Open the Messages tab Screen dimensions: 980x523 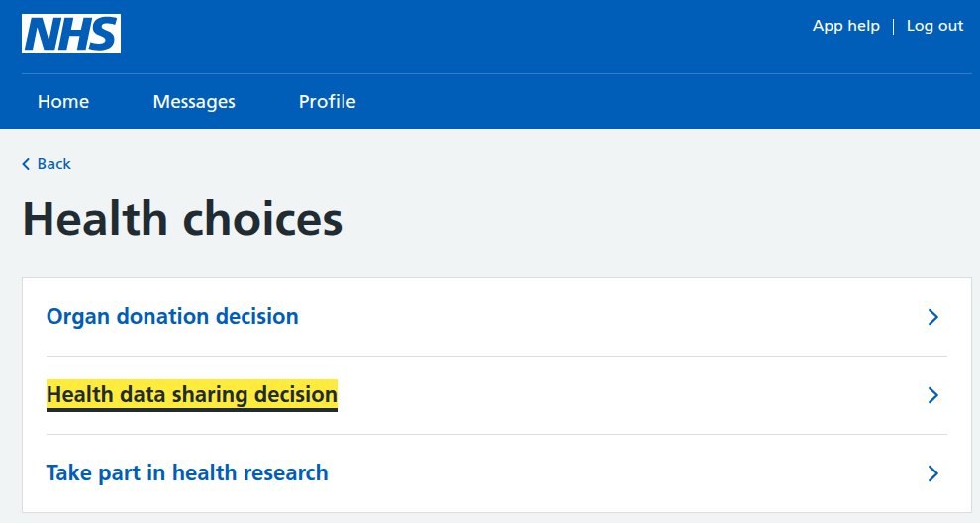(194, 101)
